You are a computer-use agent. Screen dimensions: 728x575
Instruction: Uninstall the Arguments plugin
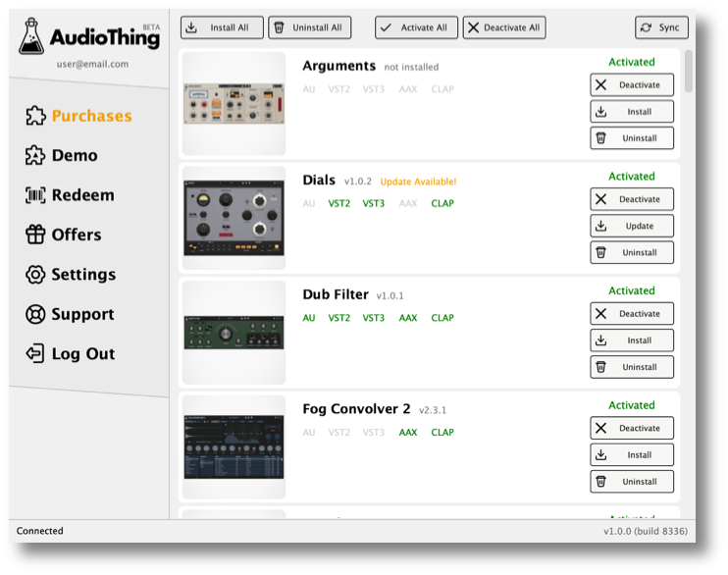632,138
